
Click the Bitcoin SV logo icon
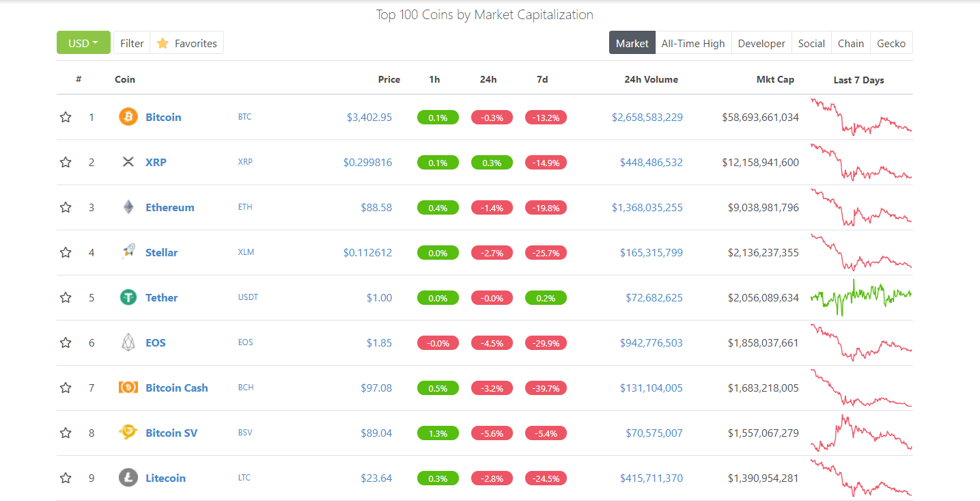(x=128, y=433)
